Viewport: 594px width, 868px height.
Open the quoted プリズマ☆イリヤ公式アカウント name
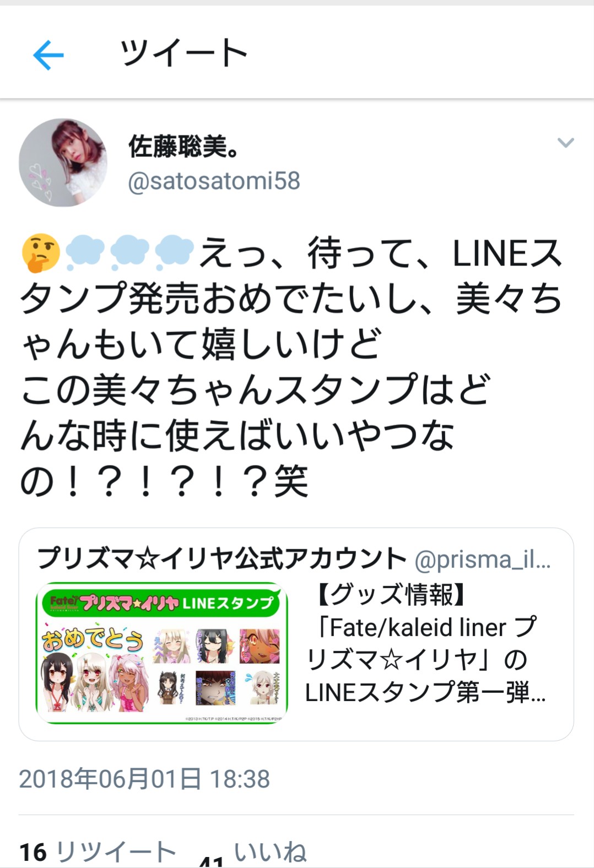(222, 558)
